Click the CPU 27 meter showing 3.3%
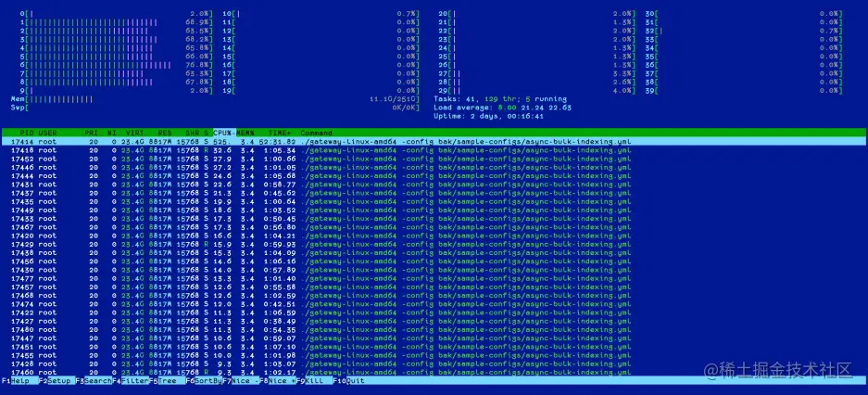This screenshot has width=868, height=395. coord(537,73)
